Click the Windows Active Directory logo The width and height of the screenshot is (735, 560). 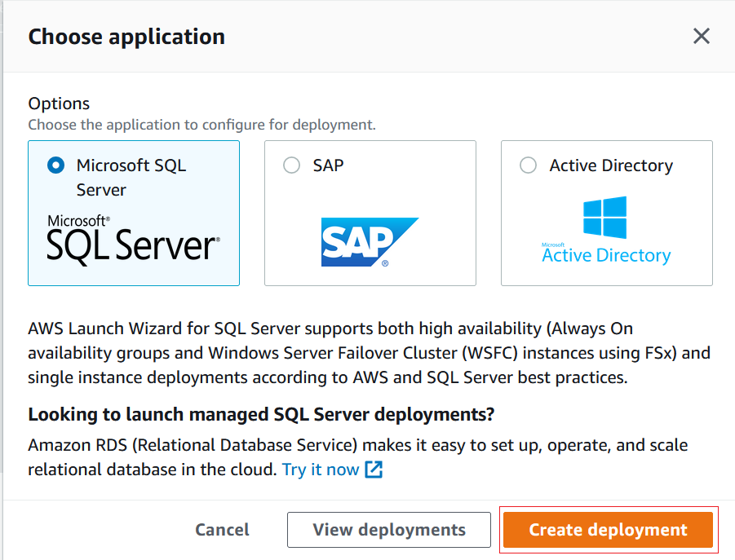pos(606,231)
